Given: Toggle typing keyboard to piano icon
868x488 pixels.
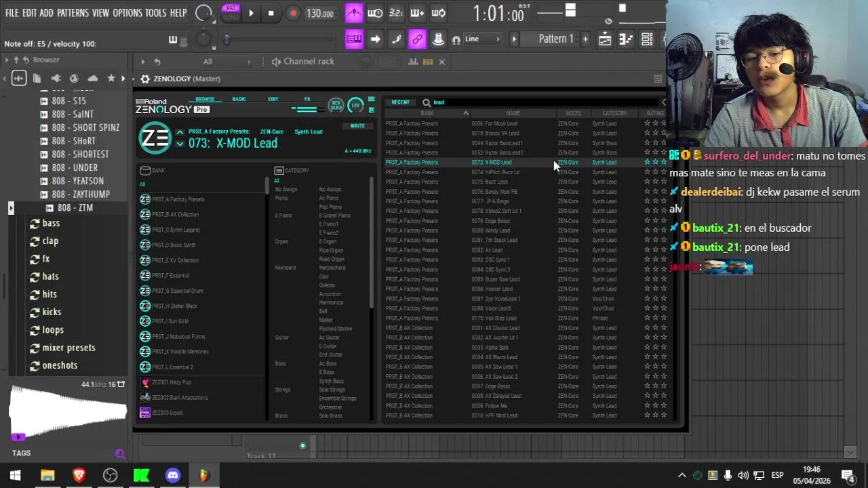Looking at the screenshot, I should 354,39.
